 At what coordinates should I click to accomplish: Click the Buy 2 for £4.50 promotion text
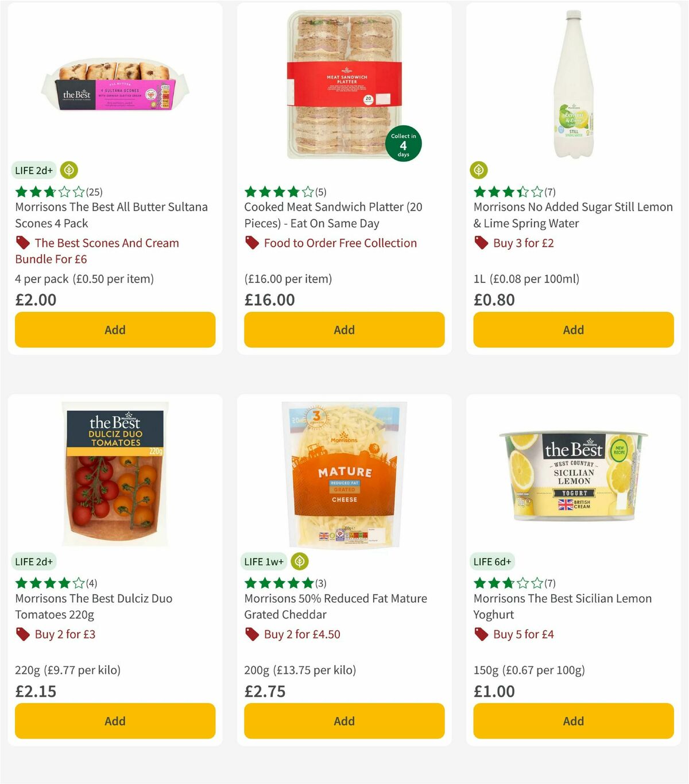click(x=301, y=635)
